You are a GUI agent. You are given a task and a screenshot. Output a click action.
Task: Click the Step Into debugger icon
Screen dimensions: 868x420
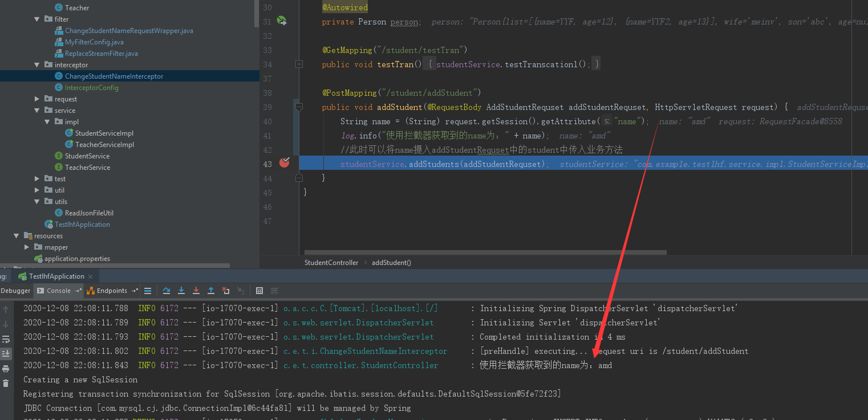point(181,292)
